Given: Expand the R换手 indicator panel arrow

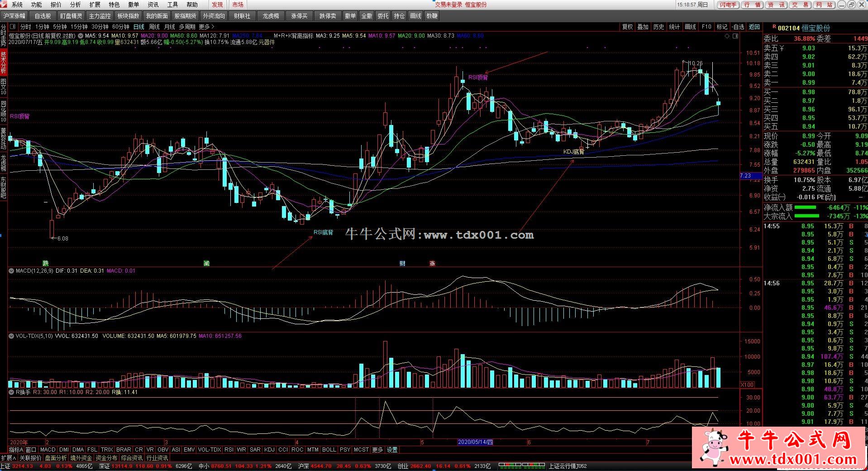Looking at the screenshot, I should [11, 392].
